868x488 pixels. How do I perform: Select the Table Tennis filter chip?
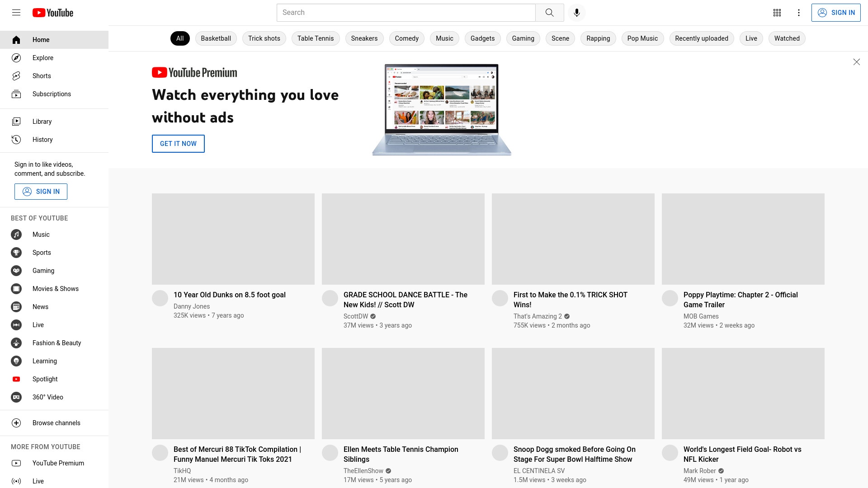coord(316,38)
